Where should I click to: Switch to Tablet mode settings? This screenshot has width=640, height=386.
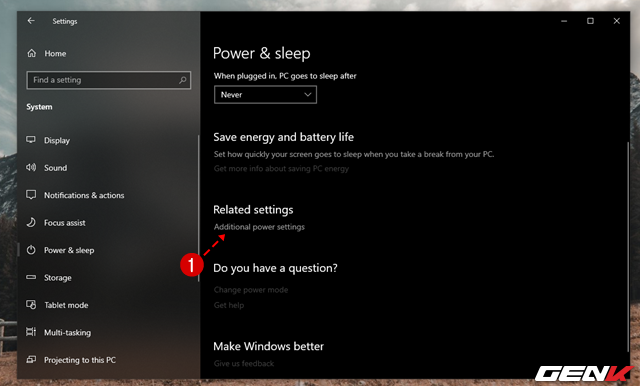coord(66,305)
